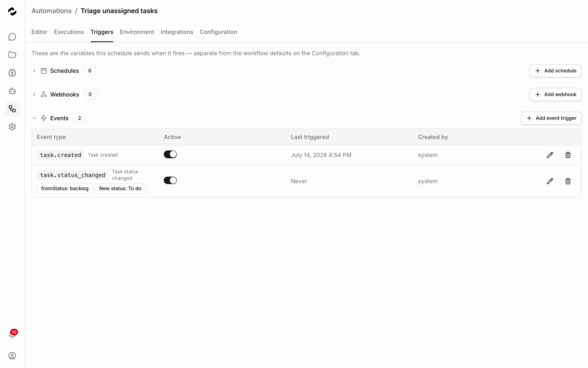Open the user profile icon
Image resolution: width=588 pixels, height=368 pixels.
point(12,356)
